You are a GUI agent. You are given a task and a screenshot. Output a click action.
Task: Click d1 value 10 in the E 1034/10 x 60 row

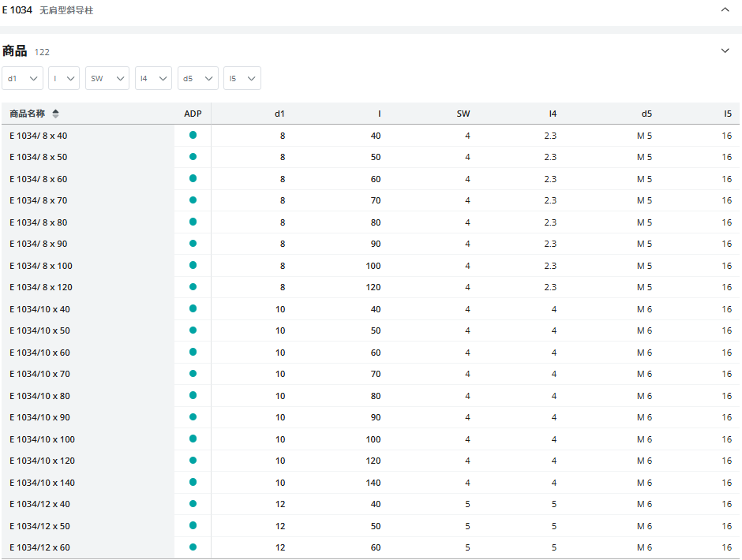click(280, 353)
